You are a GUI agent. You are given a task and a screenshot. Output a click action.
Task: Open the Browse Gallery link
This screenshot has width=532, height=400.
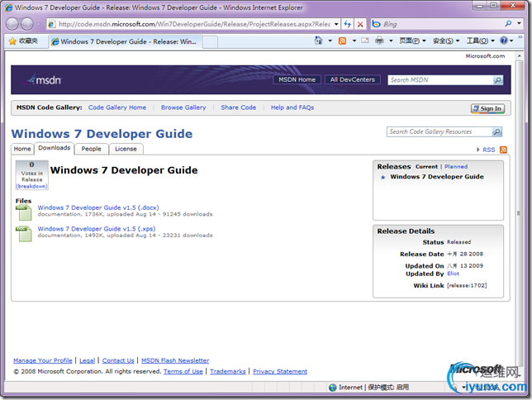click(x=183, y=107)
